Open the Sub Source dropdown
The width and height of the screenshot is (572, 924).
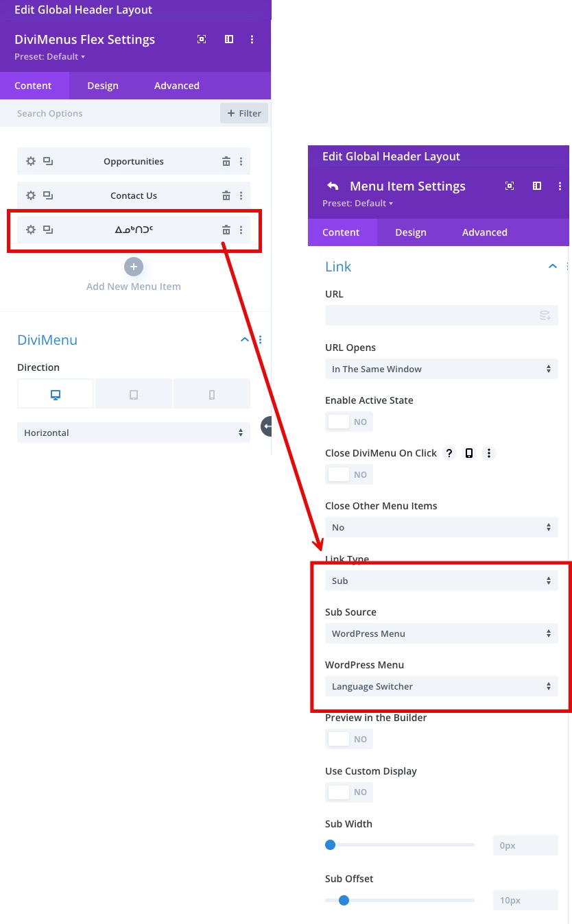coord(441,633)
